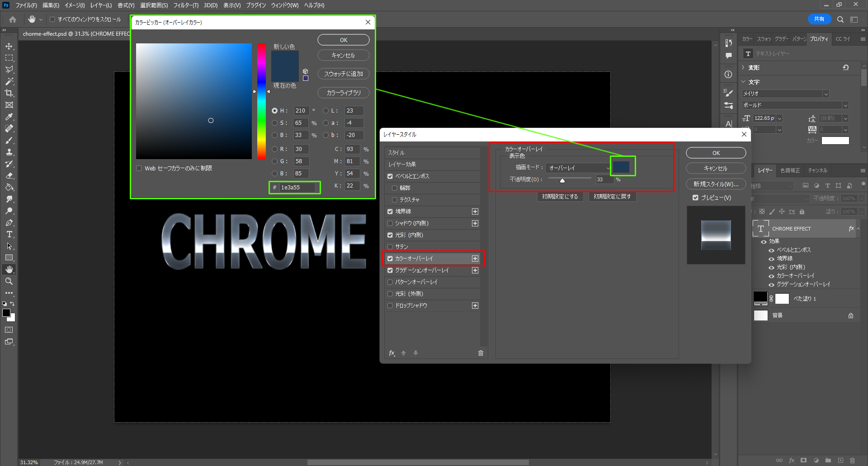Select the Zoom tool in toolbar
Screen dimensions: 868x466
[9, 281]
